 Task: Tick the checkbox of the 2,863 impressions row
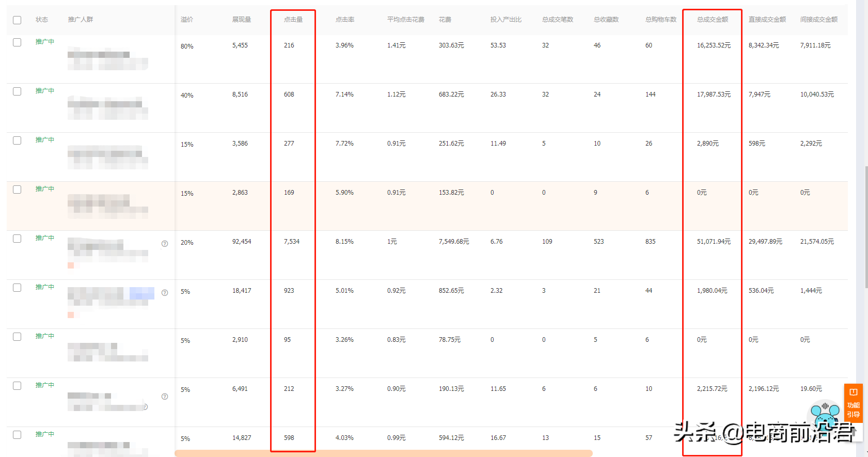[x=17, y=190]
